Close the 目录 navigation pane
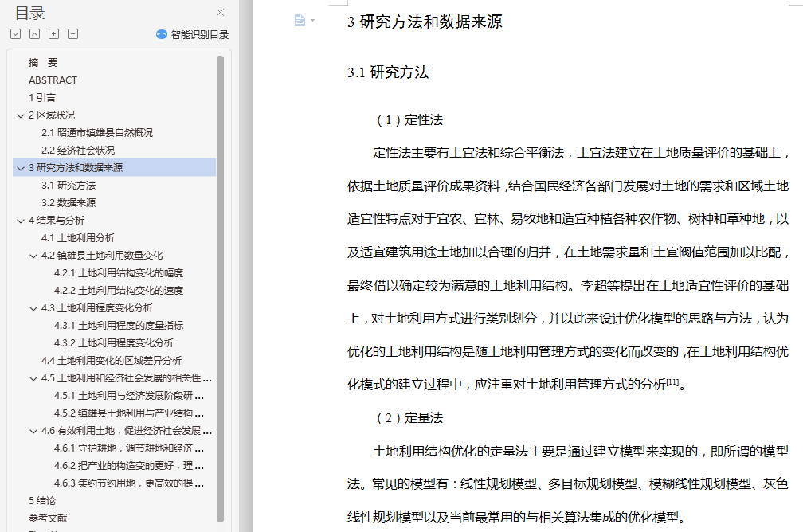This screenshot has width=803, height=532. tap(220, 12)
